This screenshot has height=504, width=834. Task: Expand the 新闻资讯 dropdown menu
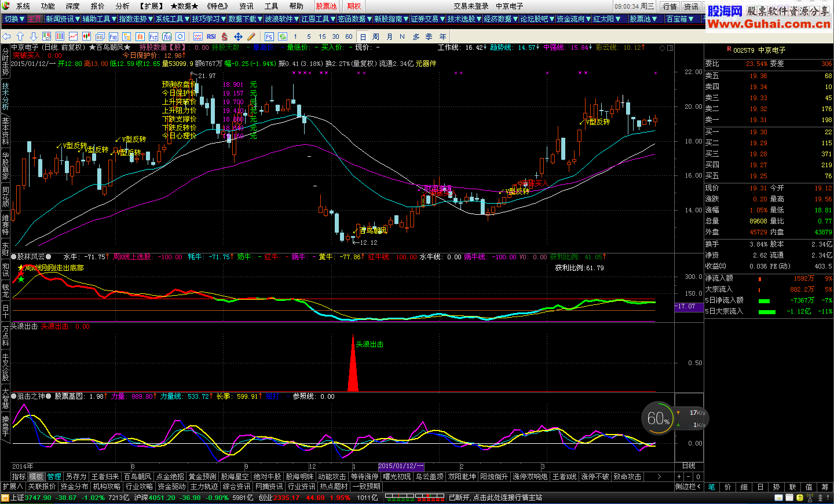pyautogui.click(x=63, y=19)
